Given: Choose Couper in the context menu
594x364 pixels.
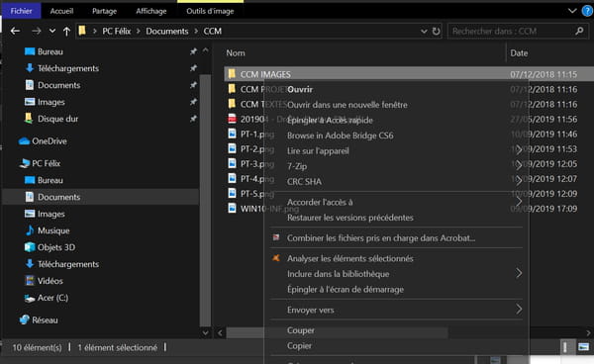Looking at the screenshot, I should pyautogui.click(x=301, y=330).
